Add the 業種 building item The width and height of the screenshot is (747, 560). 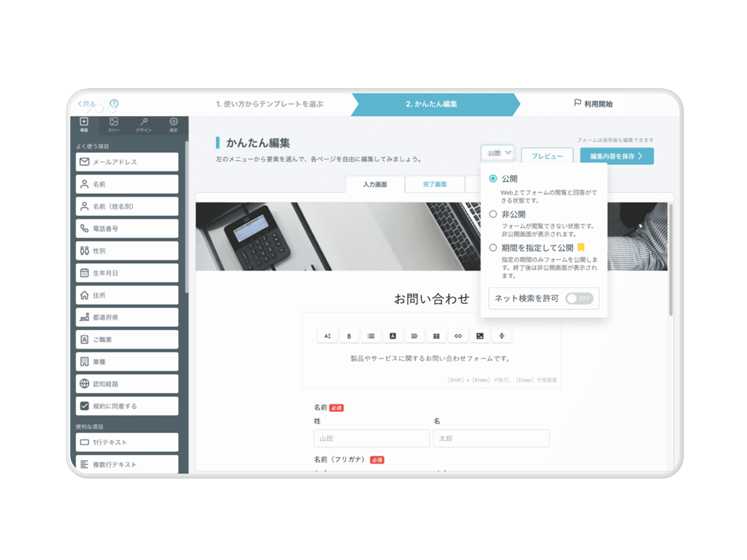coord(127,362)
